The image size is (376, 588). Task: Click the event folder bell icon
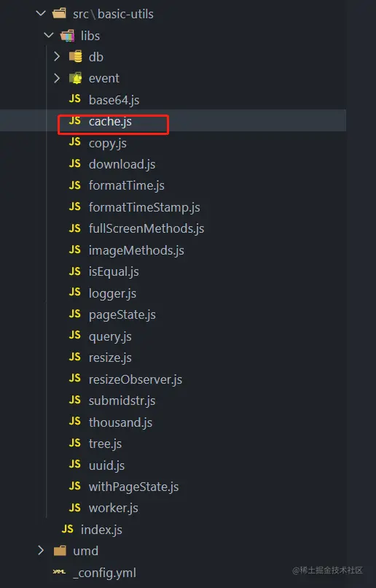pos(75,78)
